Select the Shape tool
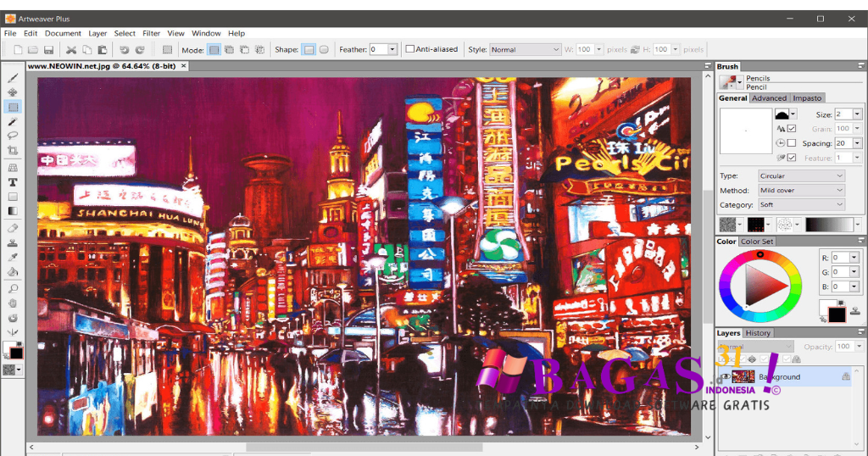This screenshot has width=868, height=456. (x=13, y=197)
